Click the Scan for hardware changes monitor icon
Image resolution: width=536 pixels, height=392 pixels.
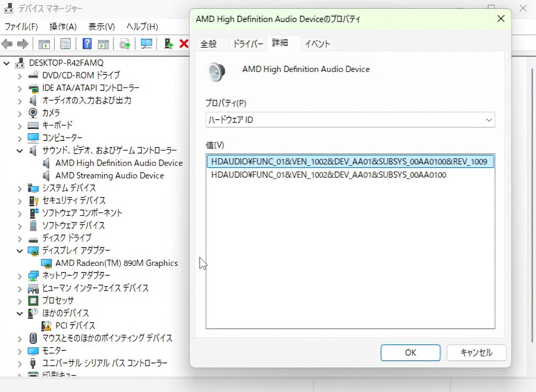146,44
